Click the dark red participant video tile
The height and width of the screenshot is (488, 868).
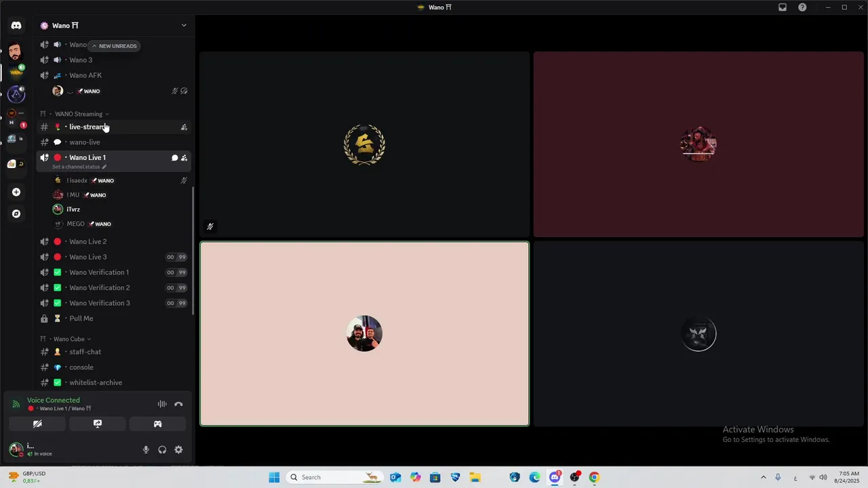click(x=698, y=144)
